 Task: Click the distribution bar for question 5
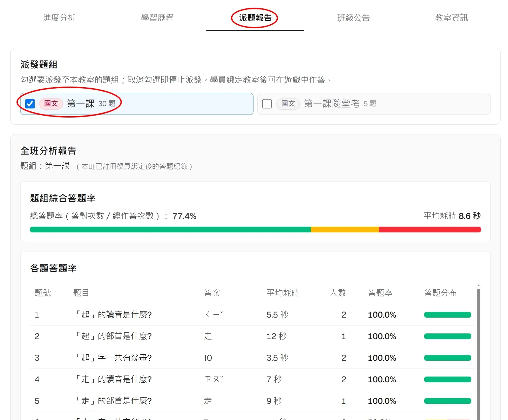(448, 401)
